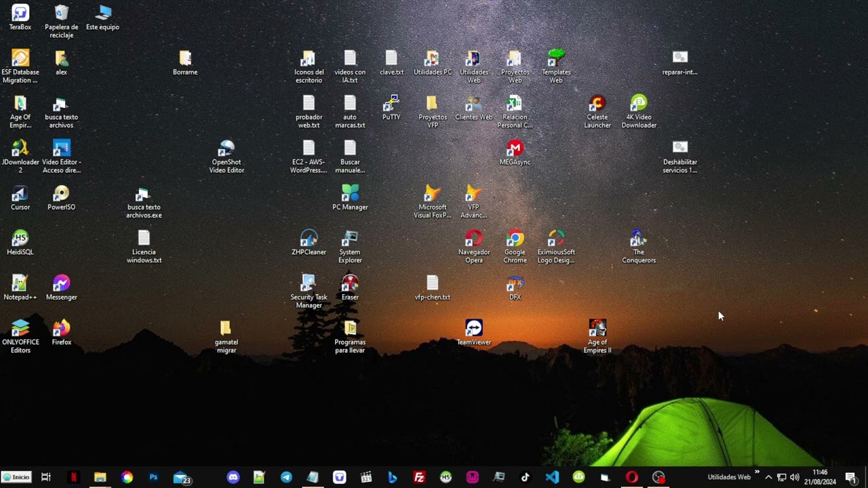Open Bing from the taskbar

click(393, 477)
